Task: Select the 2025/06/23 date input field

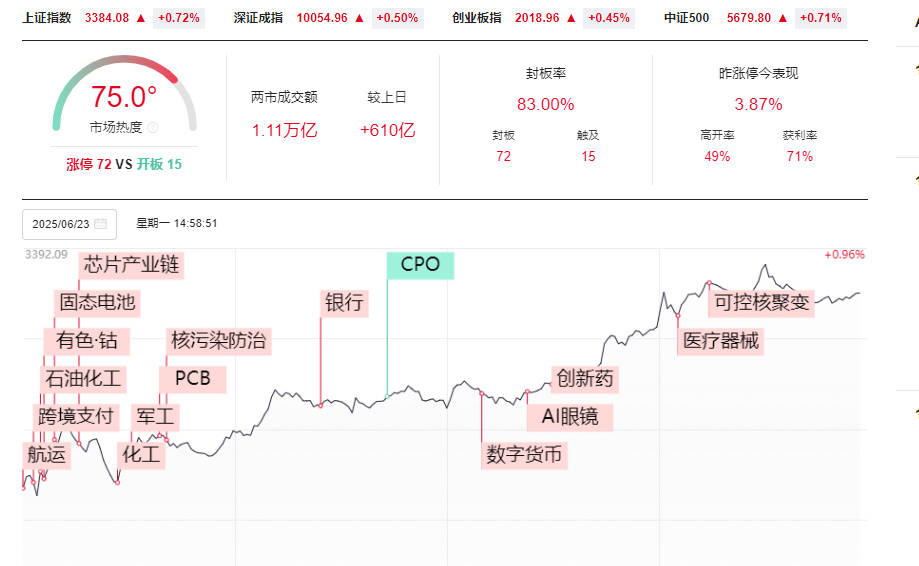Action: (x=69, y=224)
